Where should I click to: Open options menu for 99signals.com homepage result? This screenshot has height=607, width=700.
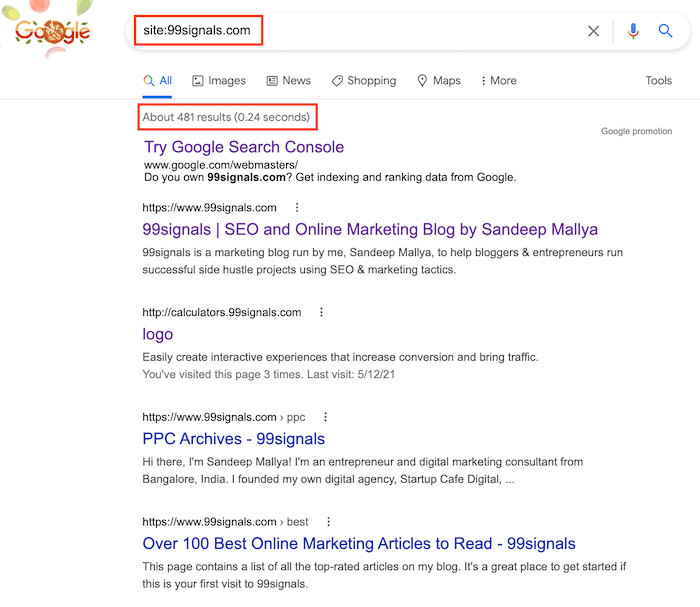(297, 208)
